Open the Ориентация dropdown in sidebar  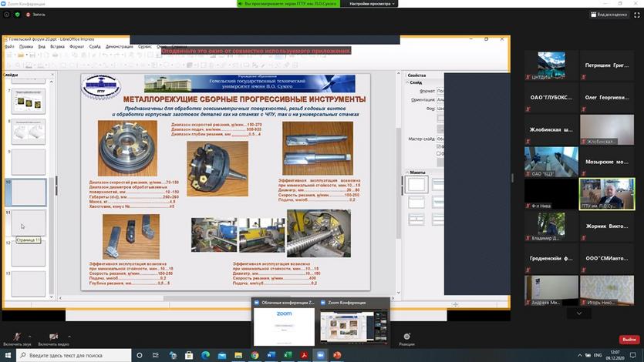pos(440,100)
